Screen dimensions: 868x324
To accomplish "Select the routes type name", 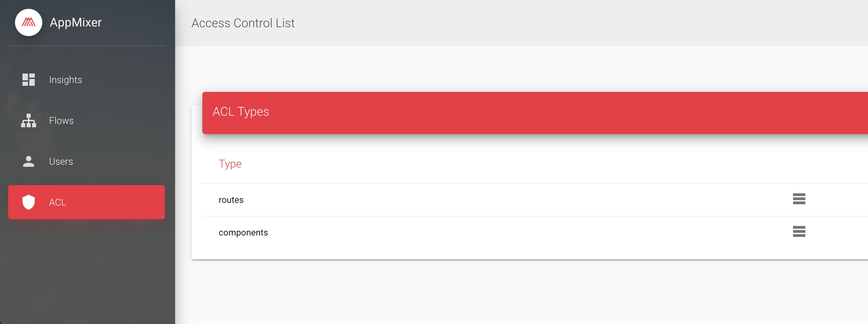I will 231,200.
